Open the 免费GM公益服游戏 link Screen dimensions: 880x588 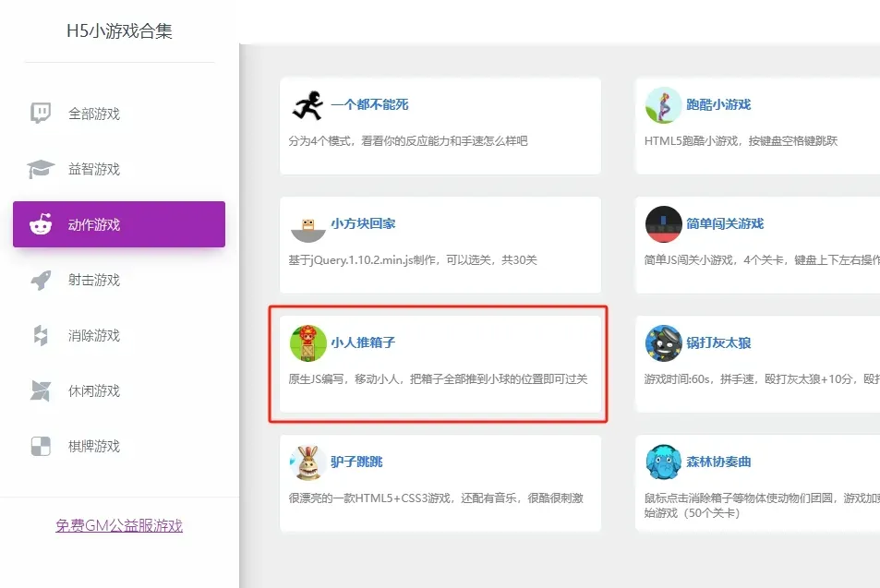119,526
